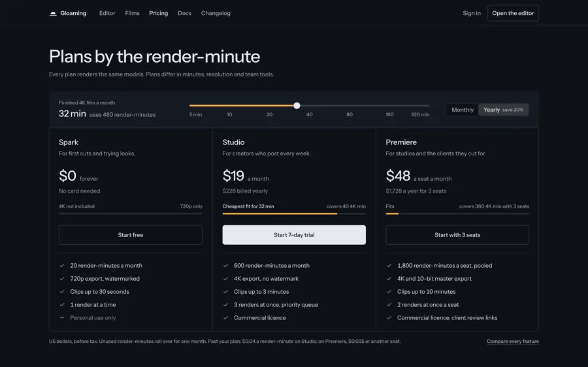Start the Studio 7-day trial
Viewport: 588px width, 367px height.
tap(294, 235)
